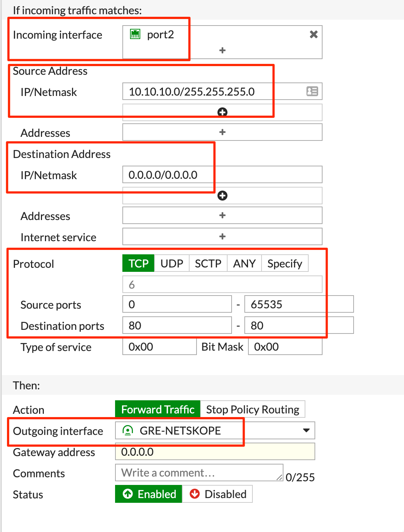Add another incoming interface via plus icon
Viewport: 404px width, 532px height.
[x=222, y=50]
